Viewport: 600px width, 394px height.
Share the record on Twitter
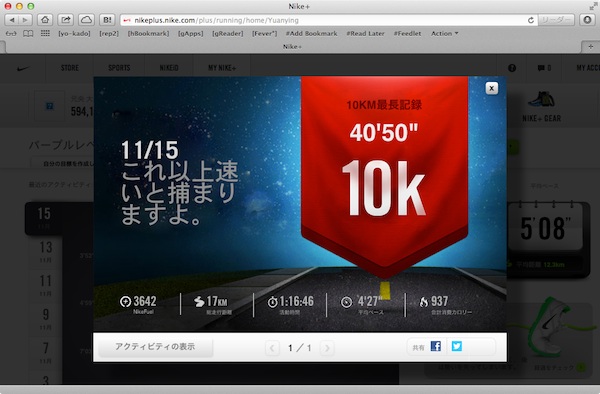pos(457,346)
